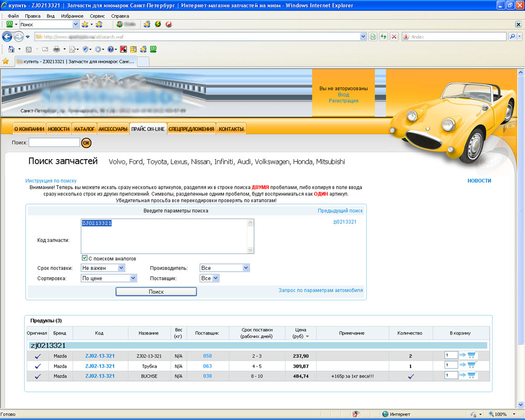Viewport: 525px width, 420px height.
Task: Stop loading with the red X icon
Action: (x=394, y=37)
